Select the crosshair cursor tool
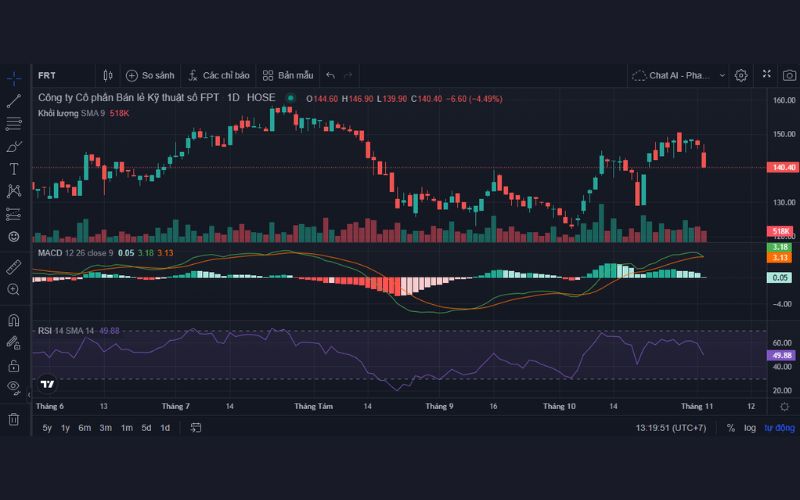The image size is (800, 500). [14, 77]
